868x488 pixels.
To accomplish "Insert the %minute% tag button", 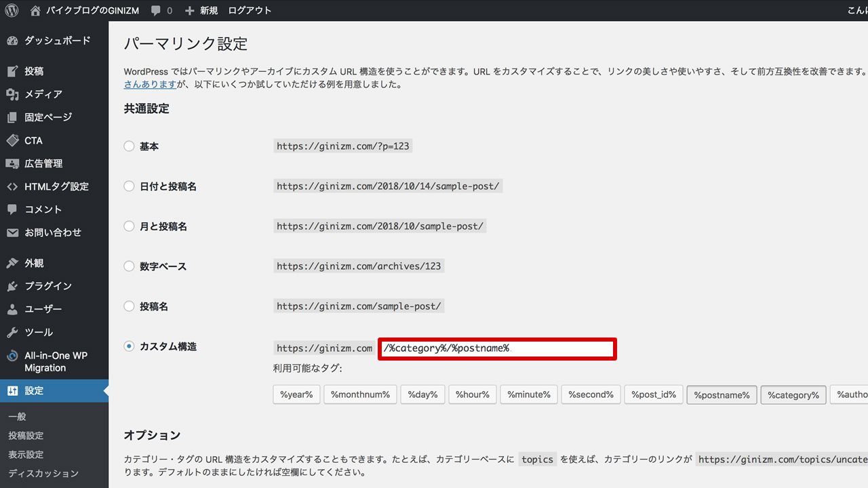I will [528, 394].
